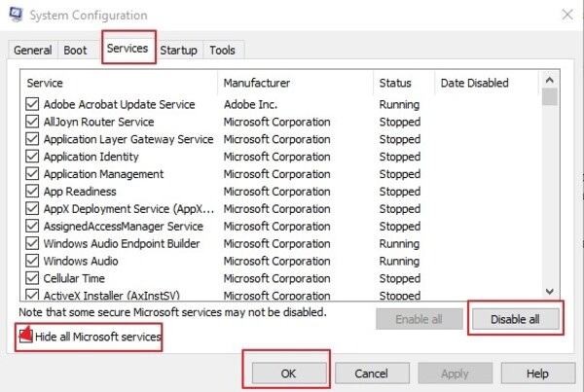This screenshot has width=584, height=392.
Task: Sort services by Manufacturer column header
Action: (257, 84)
